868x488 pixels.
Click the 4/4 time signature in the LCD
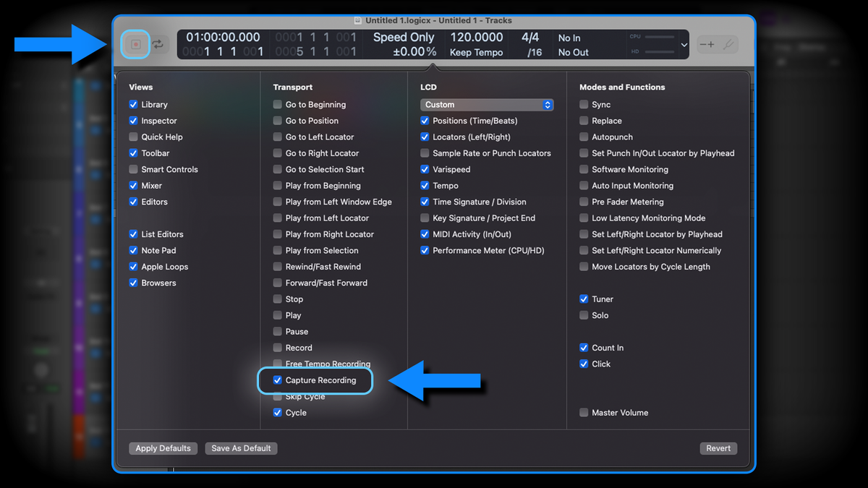click(x=530, y=37)
